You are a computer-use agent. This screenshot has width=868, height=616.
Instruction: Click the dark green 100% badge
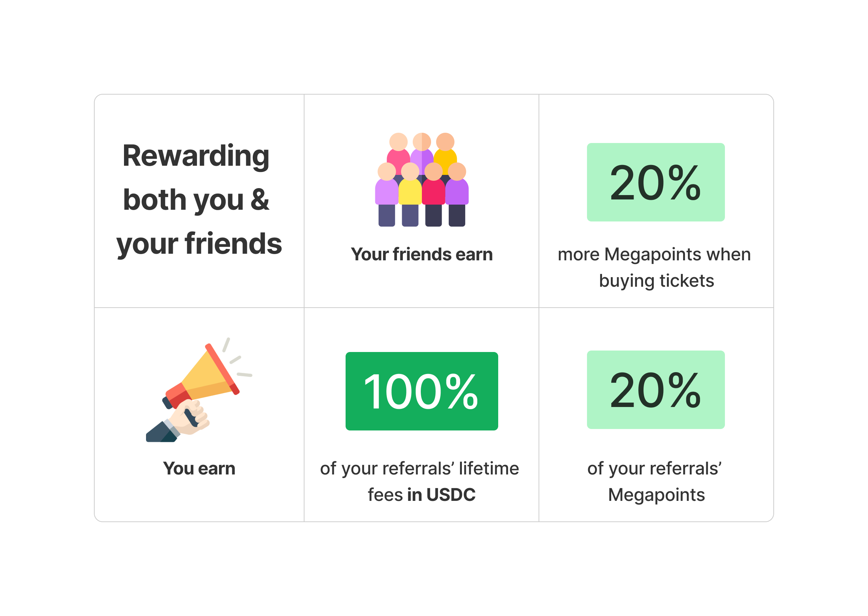click(421, 391)
